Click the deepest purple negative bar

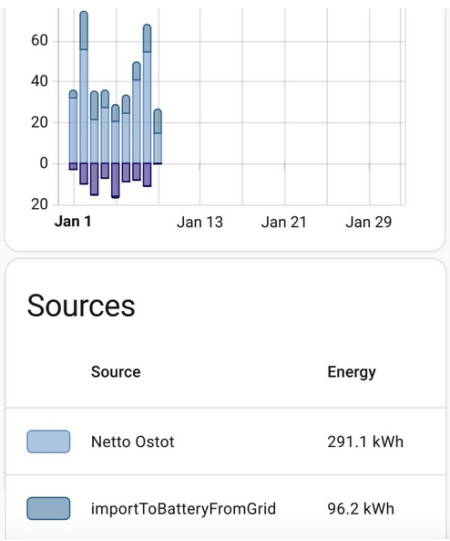coord(115,180)
